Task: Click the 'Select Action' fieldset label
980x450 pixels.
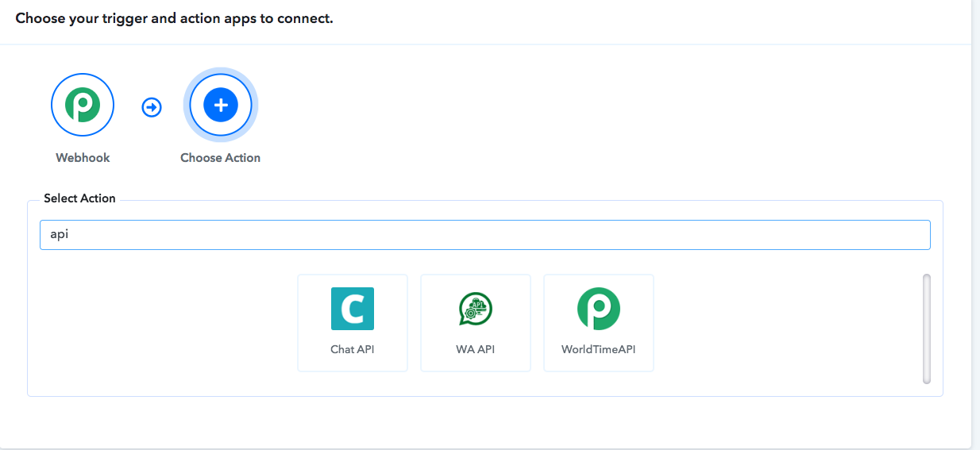Action: tap(79, 198)
